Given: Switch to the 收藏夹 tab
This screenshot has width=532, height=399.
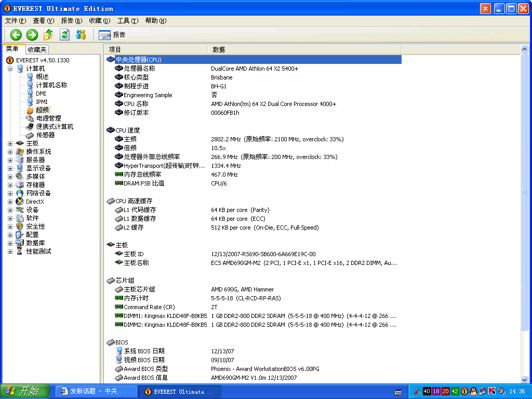Looking at the screenshot, I should [37, 49].
